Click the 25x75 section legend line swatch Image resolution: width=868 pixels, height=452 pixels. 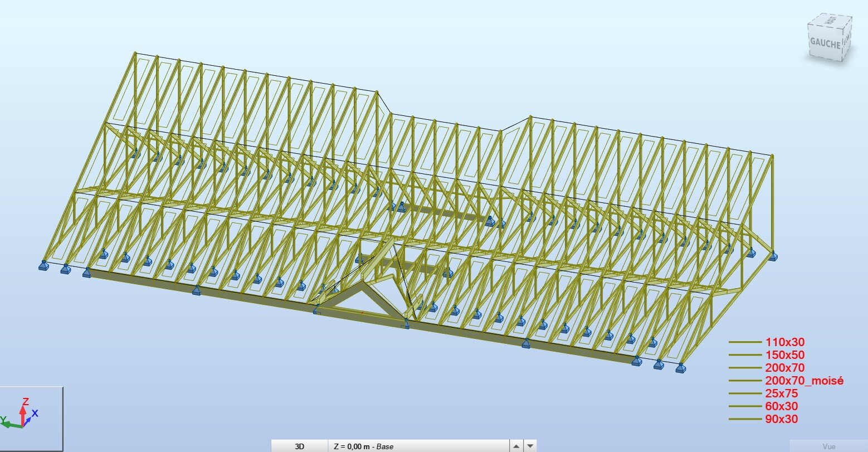click(745, 393)
